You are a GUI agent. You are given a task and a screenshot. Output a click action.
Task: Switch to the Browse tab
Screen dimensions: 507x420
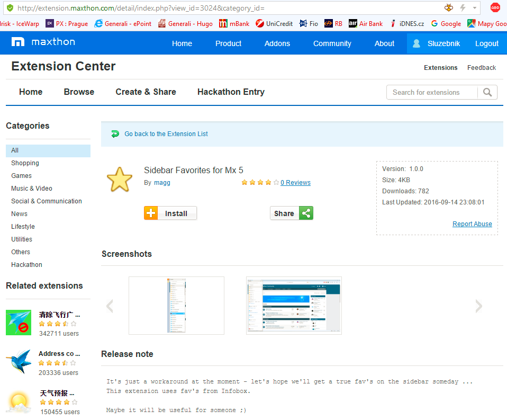[79, 92]
